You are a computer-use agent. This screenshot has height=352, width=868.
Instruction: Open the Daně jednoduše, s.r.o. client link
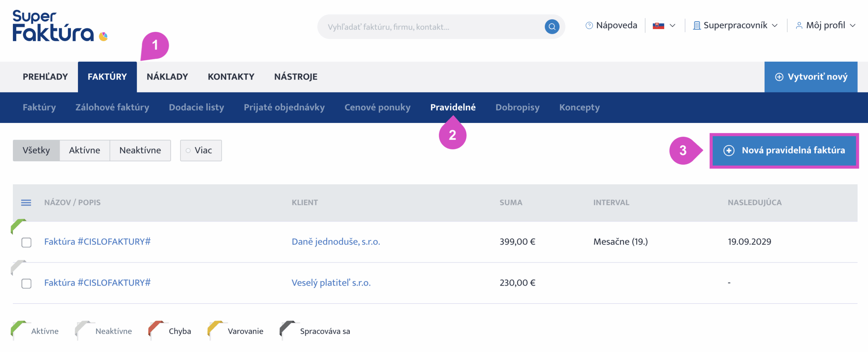[x=336, y=242]
